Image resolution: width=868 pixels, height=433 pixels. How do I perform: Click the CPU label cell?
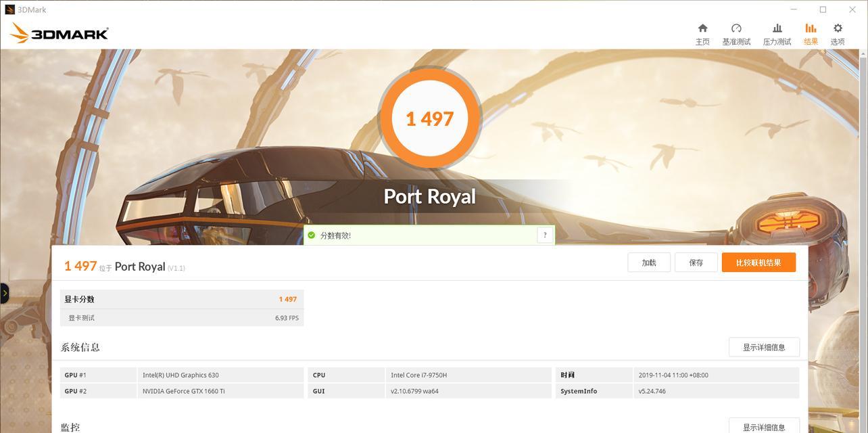point(346,375)
